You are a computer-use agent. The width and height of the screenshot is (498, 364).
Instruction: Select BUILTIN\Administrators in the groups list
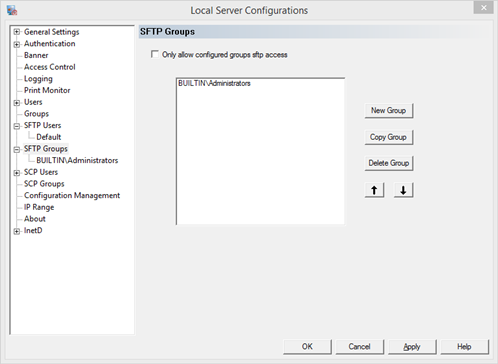pos(214,83)
